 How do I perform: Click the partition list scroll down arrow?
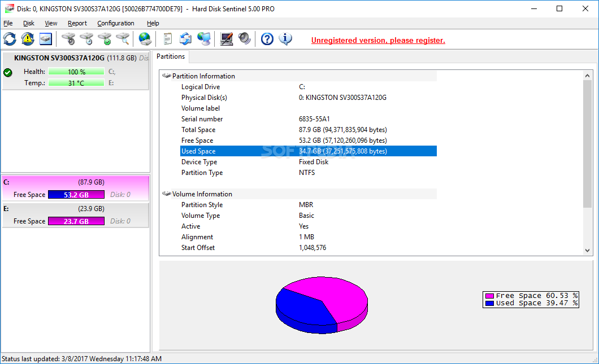(x=588, y=251)
